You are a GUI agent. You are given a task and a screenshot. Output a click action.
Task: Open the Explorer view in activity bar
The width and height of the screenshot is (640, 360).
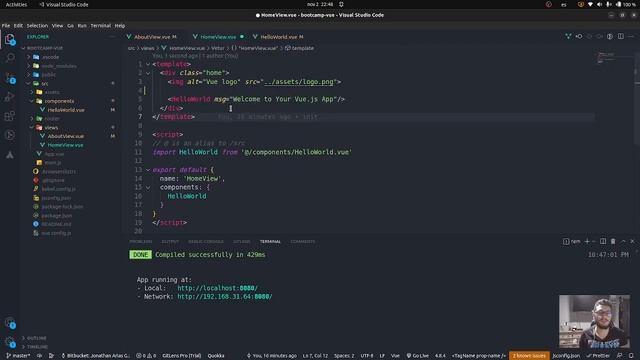tap(10, 40)
